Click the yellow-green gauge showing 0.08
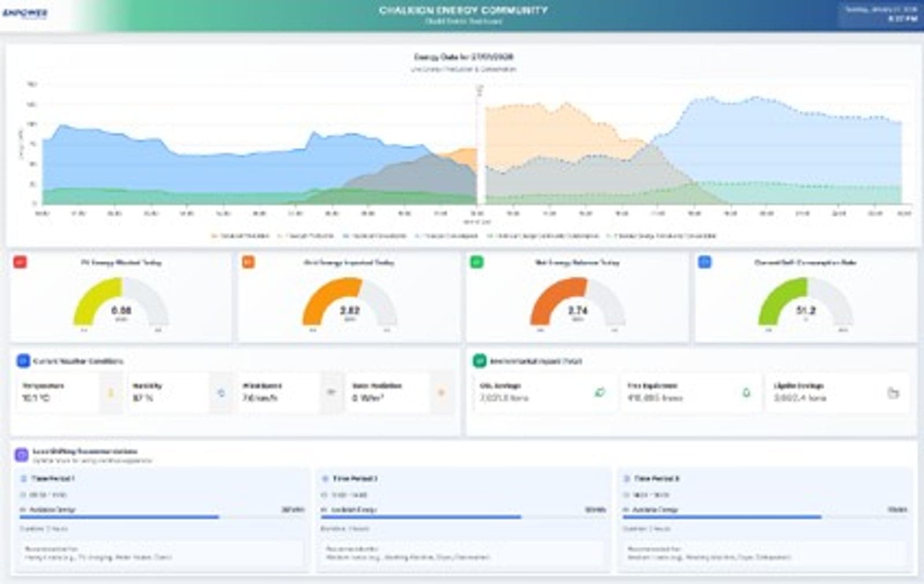Image resolution: width=924 pixels, height=584 pixels. [x=121, y=302]
